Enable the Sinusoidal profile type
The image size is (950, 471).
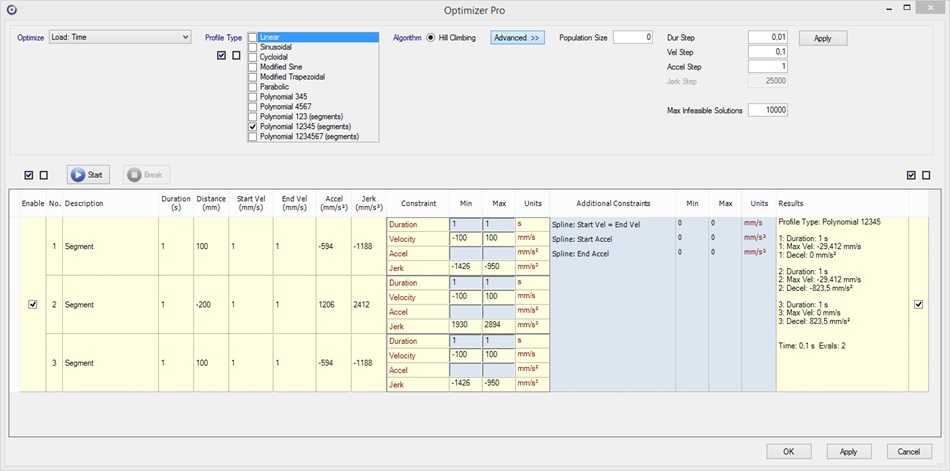pyautogui.click(x=253, y=47)
